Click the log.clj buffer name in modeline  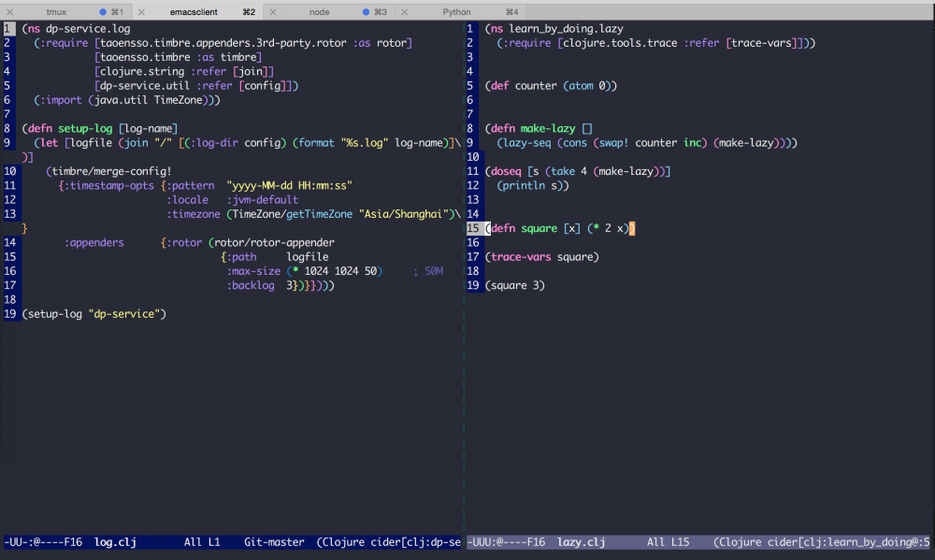114,542
